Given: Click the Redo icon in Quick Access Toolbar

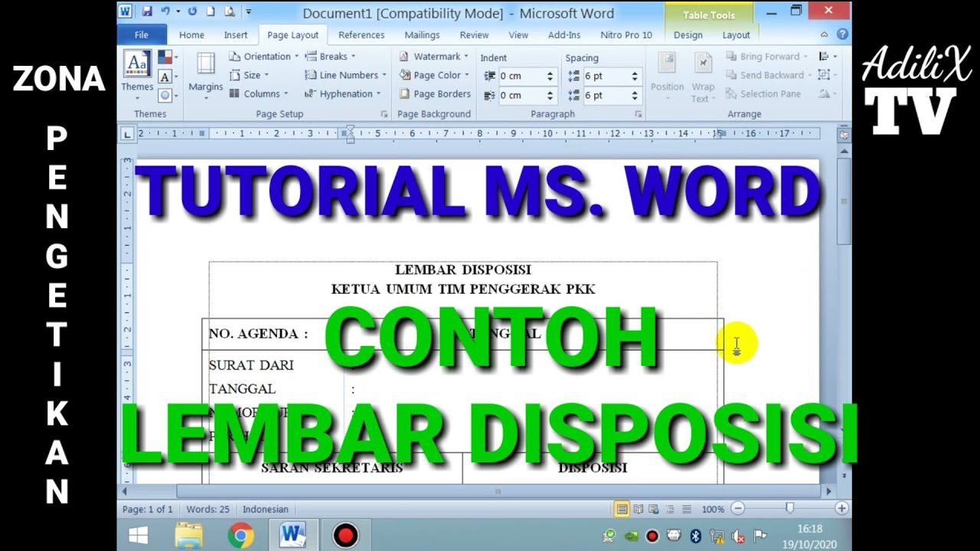Looking at the screenshot, I should click(192, 11).
